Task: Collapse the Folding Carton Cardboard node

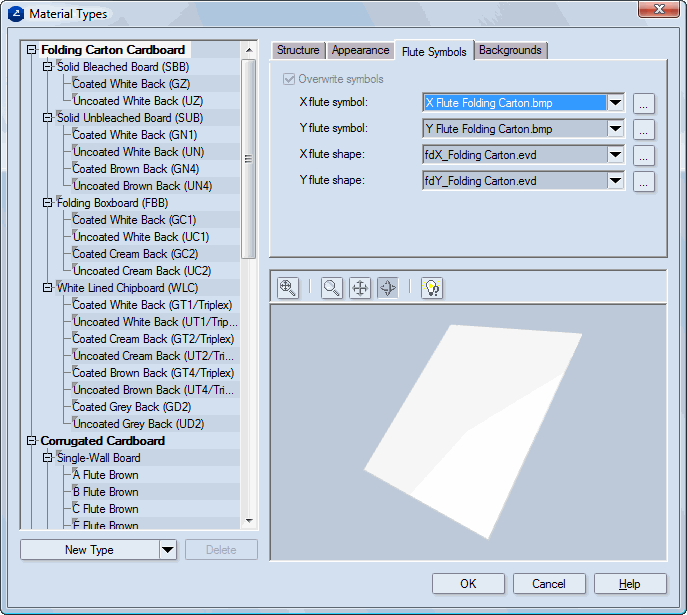Action: 32,49
